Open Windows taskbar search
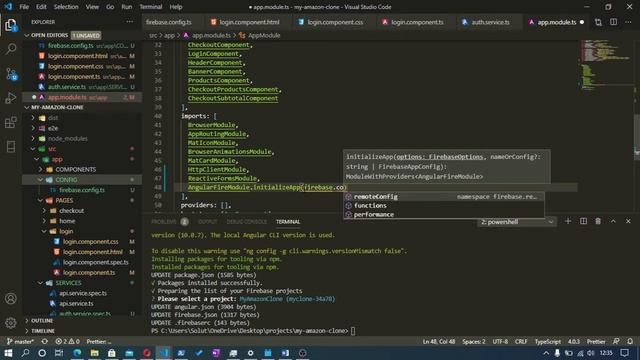 click(25, 353)
